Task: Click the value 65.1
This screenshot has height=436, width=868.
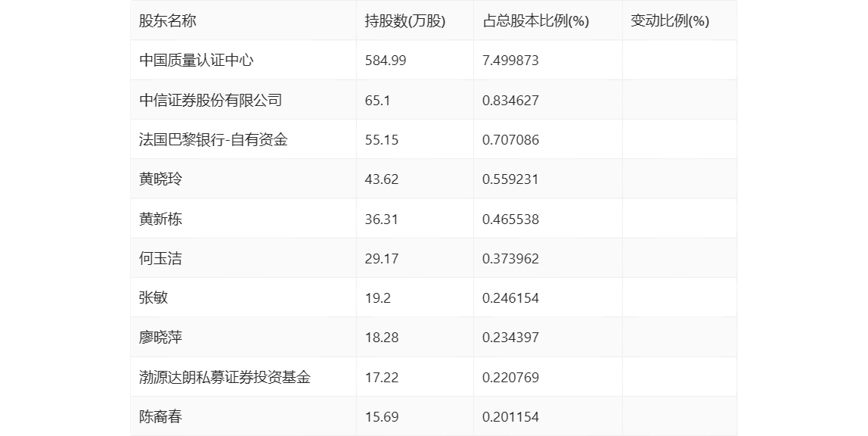Action: (377, 100)
